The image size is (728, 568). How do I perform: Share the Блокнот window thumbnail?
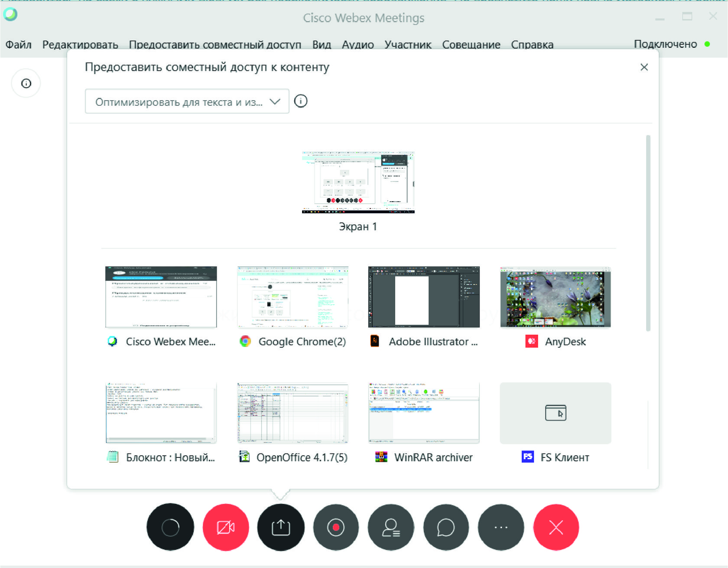coord(161,413)
